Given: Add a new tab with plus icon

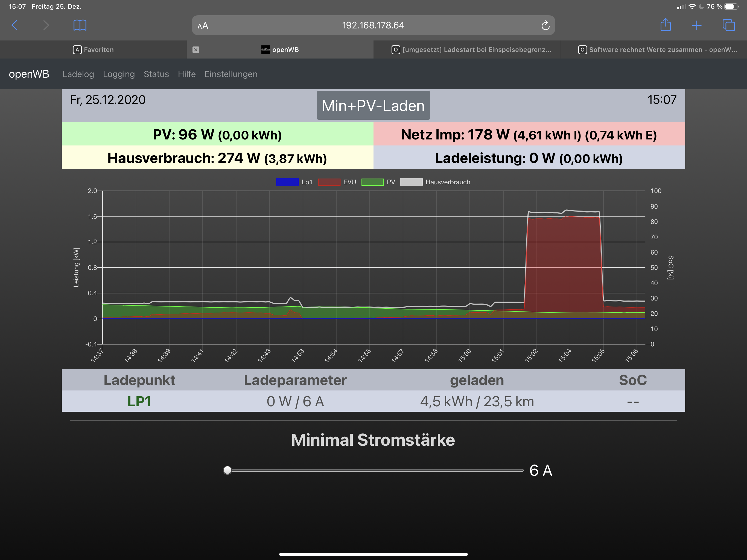Looking at the screenshot, I should [x=696, y=25].
